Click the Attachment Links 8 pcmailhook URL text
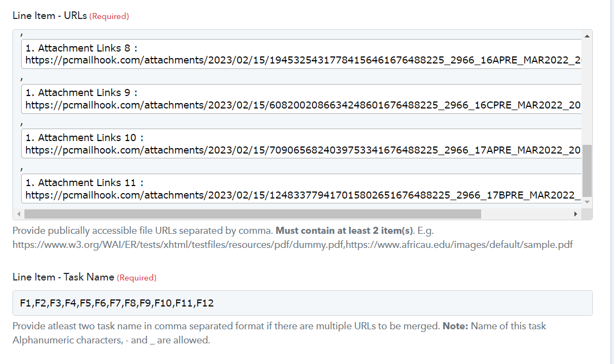 click(x=303, y=60)
